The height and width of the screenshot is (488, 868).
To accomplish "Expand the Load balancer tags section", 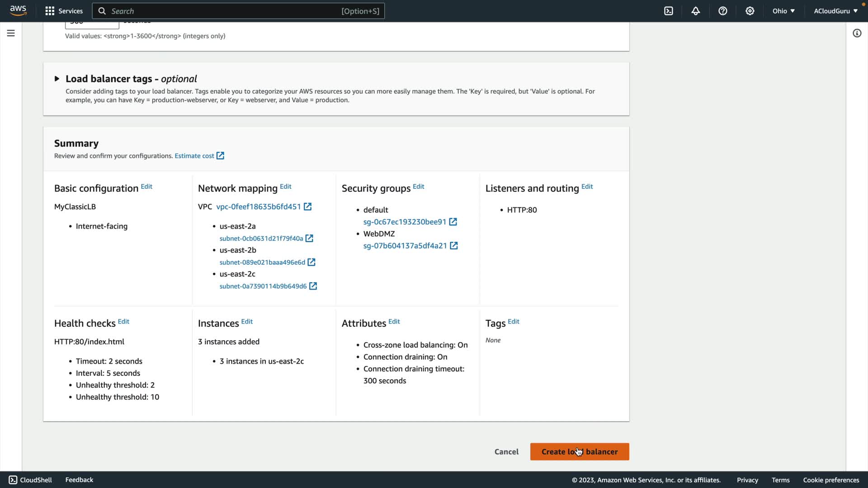I will pos(57,79).
